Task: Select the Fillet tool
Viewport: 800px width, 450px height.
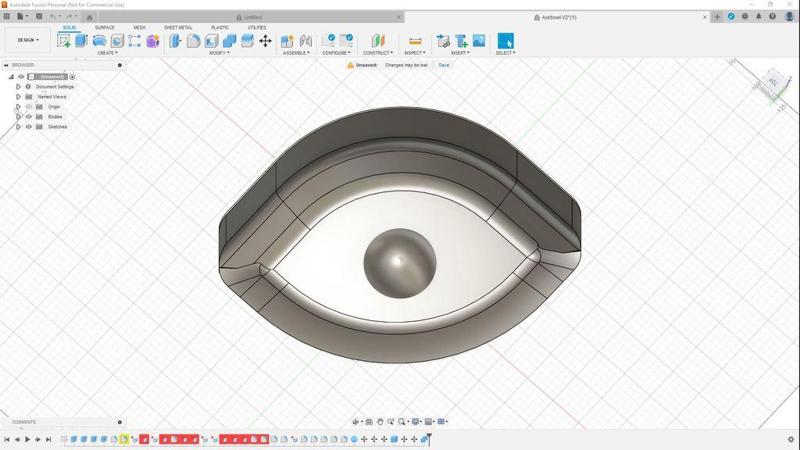Action: pyautogui.click(x=193, y=41)
